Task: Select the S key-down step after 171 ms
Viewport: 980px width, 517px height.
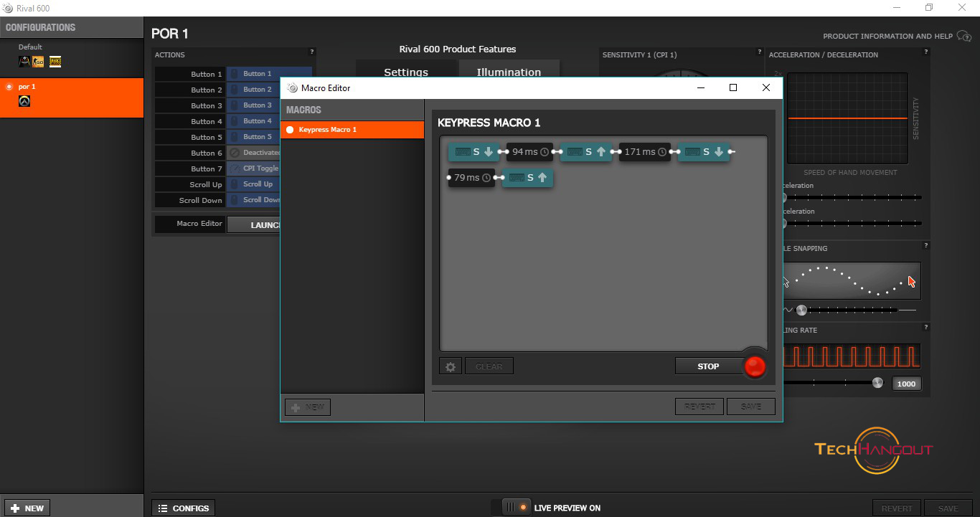Action: tap(704, 152)
